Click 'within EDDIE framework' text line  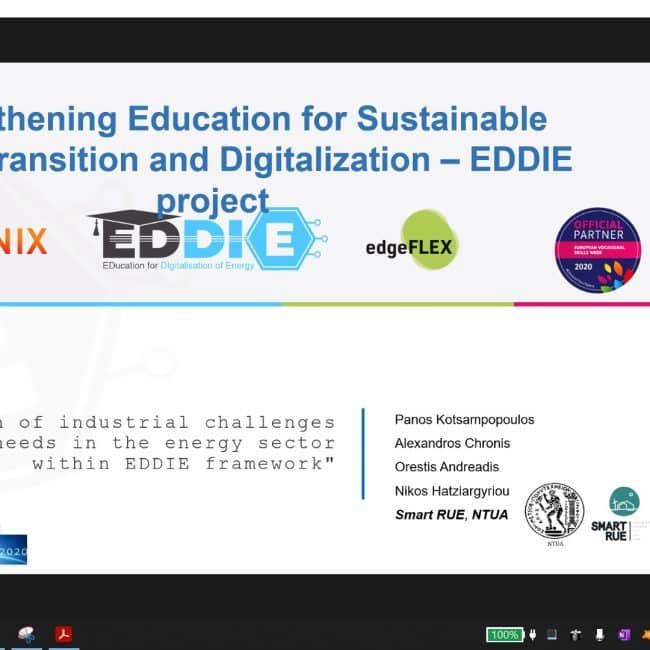point(183,463)
